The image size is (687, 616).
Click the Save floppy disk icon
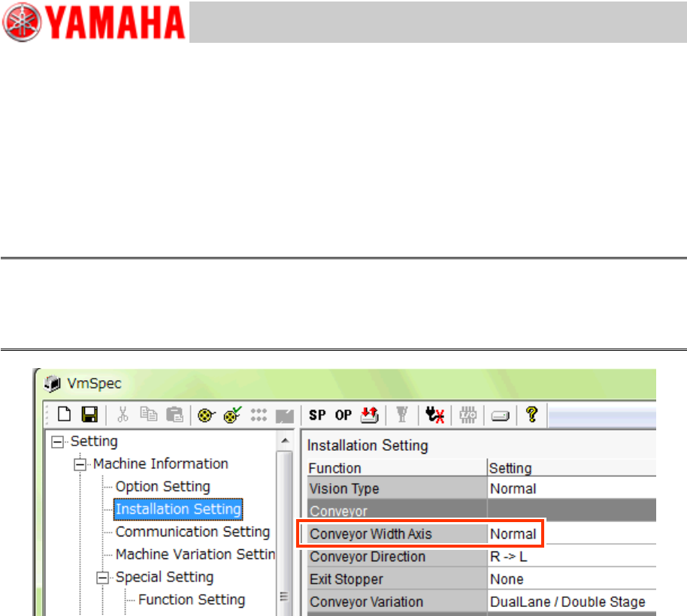coord(89,414)
